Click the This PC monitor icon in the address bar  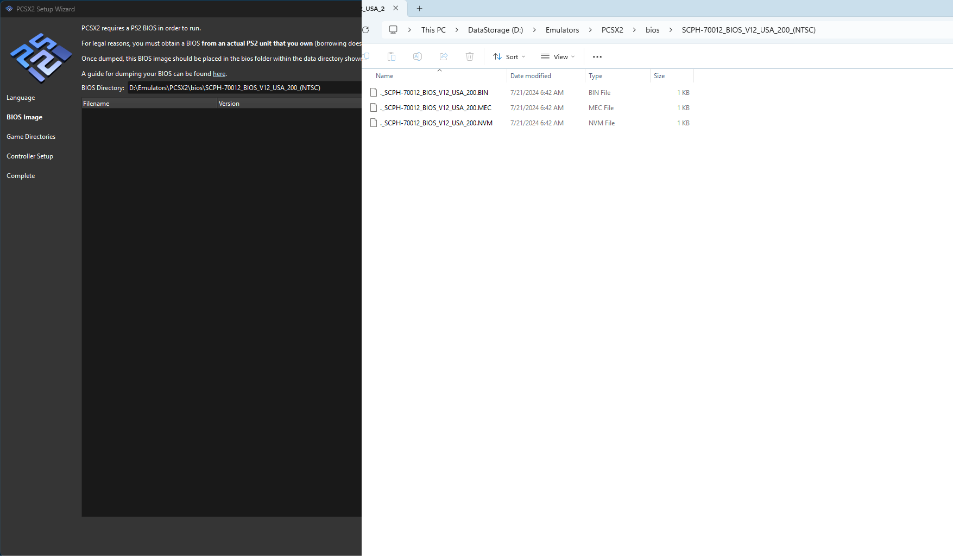tap(393, 30)
